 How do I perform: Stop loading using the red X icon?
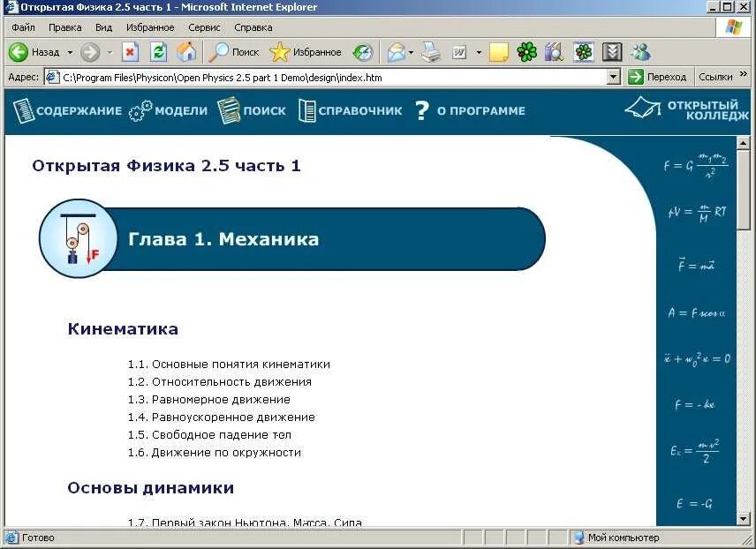click(129, 51)
